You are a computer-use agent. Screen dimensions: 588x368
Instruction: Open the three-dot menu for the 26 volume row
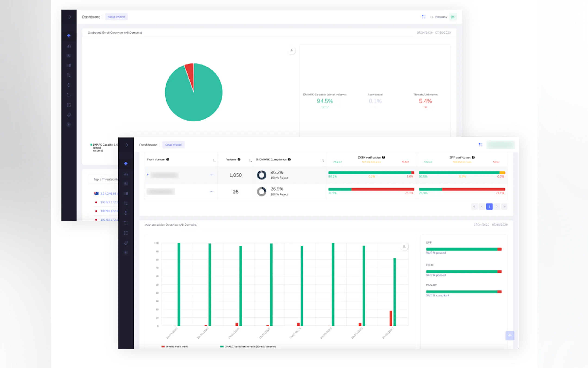[x=211, y=192]
